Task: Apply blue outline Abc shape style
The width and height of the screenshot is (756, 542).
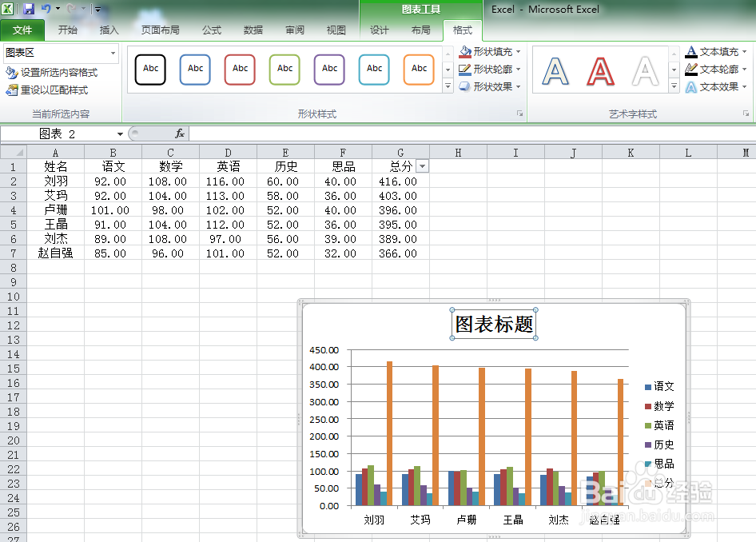Action: (x=195, y=70)
